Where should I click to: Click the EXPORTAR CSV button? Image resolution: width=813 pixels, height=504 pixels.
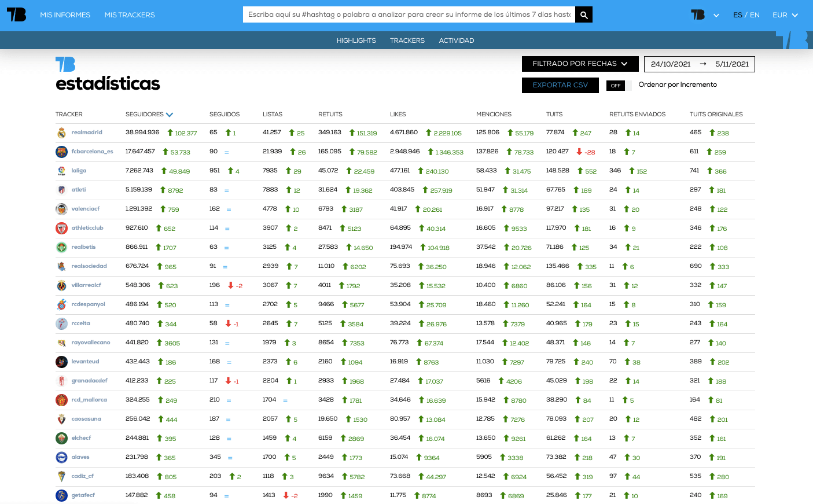click(560, 85)
